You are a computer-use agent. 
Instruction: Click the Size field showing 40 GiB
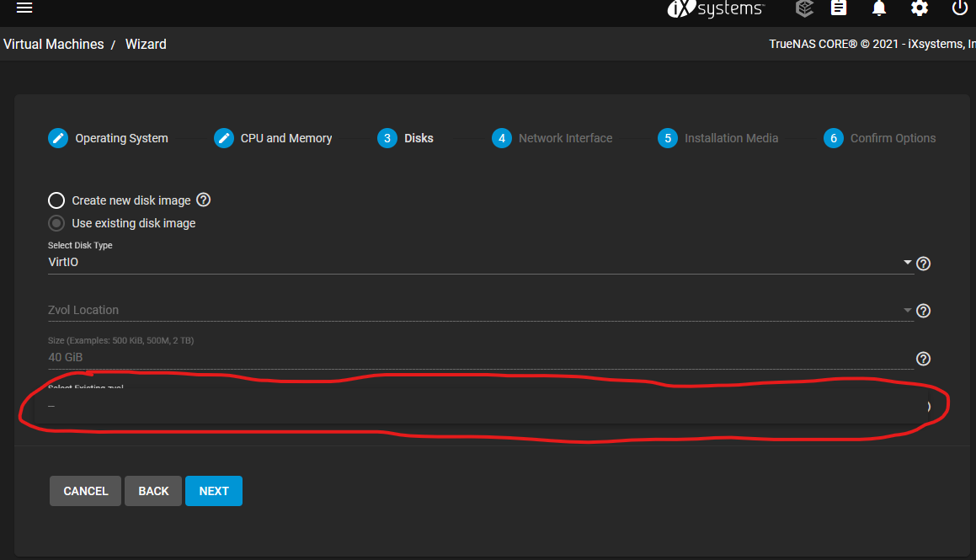coord(481,357)
